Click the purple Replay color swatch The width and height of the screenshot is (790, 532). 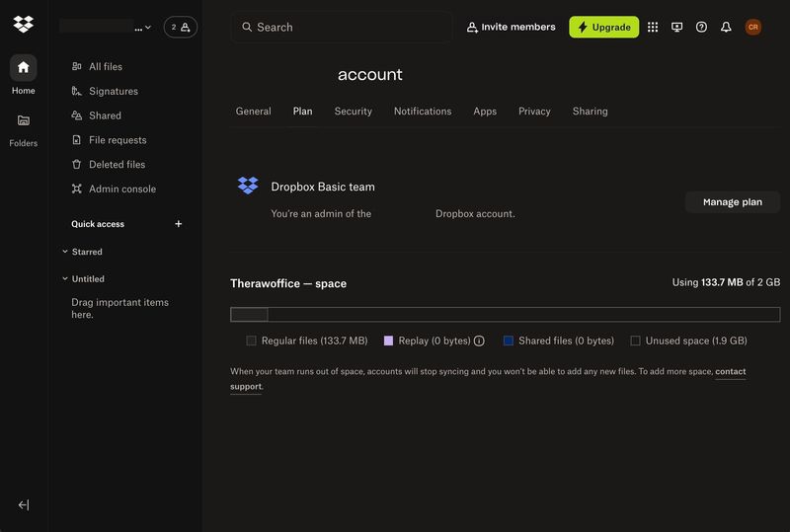tap(388, 341)
